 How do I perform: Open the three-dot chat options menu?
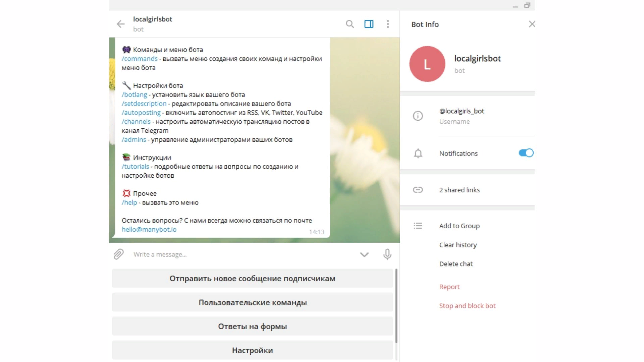point(388,24)
